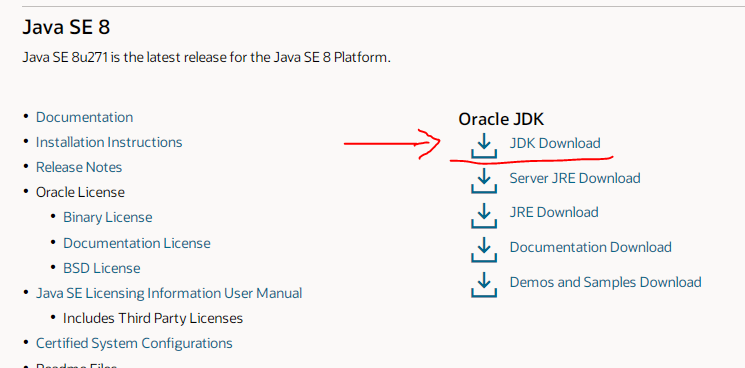The width and height of the screenshot is (745, 368).
Task: View the Release Notes link
Action: [79, 167]
